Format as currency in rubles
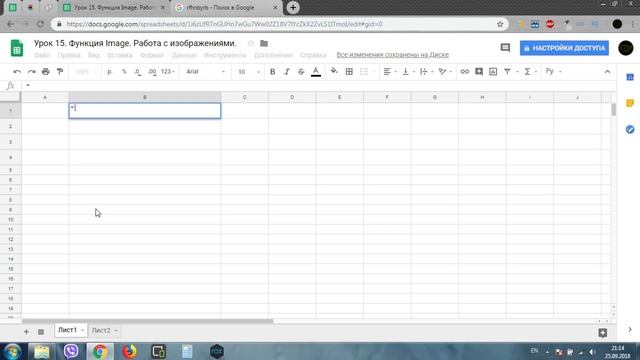The width and height of the screenshot is (640, 360). [109, 71]
